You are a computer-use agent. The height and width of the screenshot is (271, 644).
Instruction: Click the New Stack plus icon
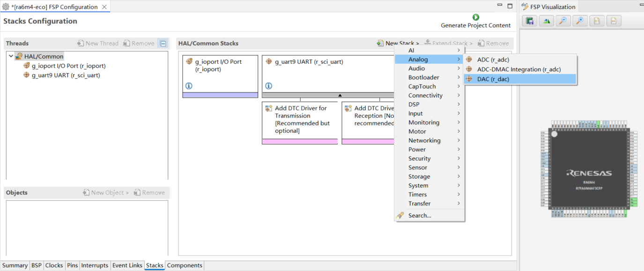(380, 43)
